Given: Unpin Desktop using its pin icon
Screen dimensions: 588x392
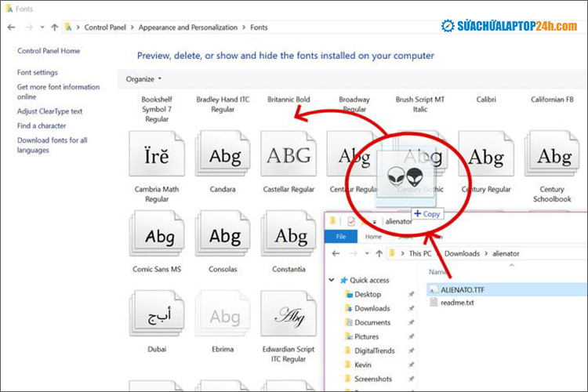Looking at the screenshot, I should pos(412,295).
